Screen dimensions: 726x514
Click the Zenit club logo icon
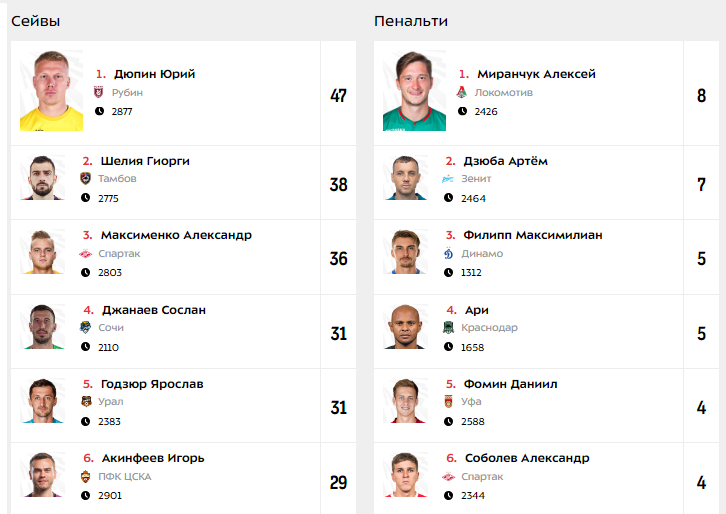pyautogui.click(x=448, y=179)
